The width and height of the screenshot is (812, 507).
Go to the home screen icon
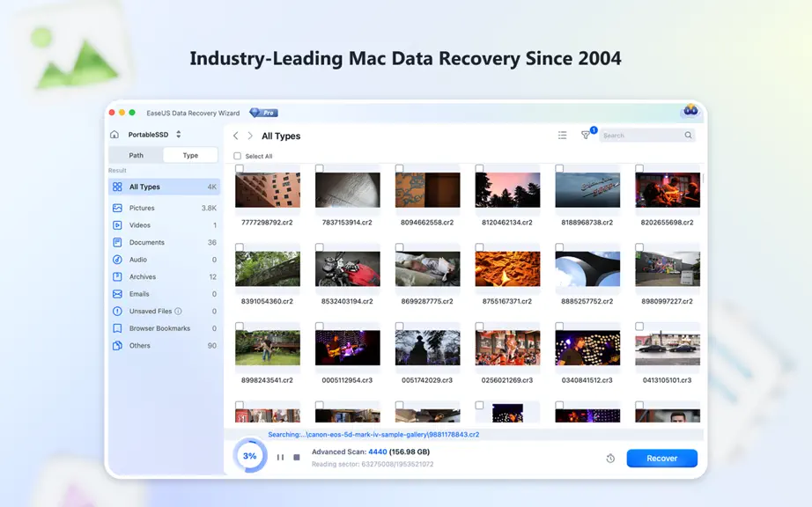(114, 135)
